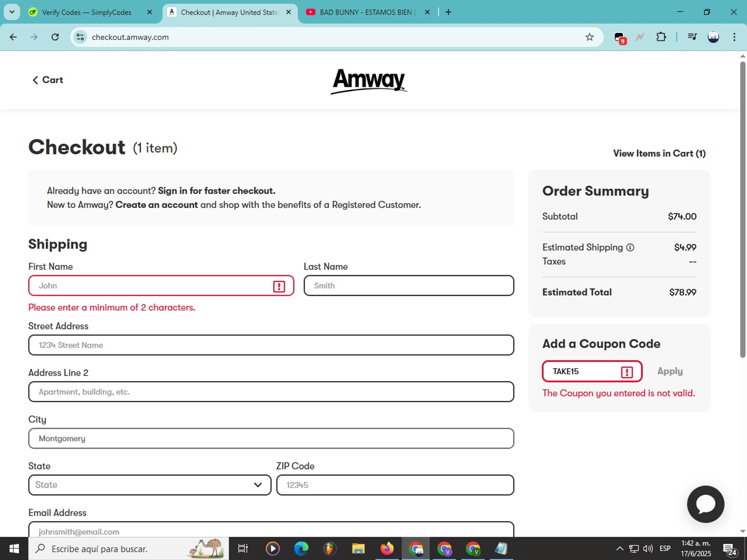Go back to Cart
The height and width of the screenshot is (560, 747).
pyautogui.click(x=48, y=80)
